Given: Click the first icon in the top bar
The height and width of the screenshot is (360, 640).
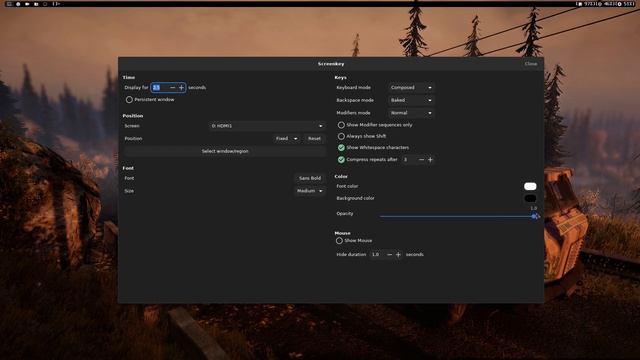Looking at the screenshot, I should [x=9, y=4].
